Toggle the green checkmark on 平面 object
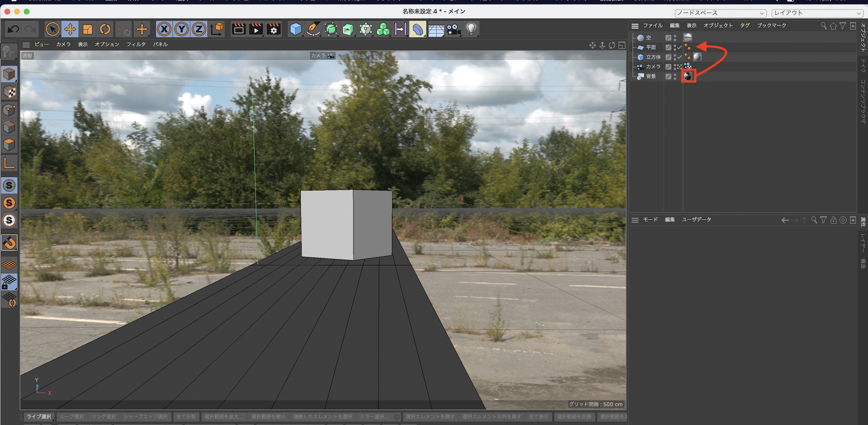This screenshot has height=425, width=868. [x=680, y=48]
